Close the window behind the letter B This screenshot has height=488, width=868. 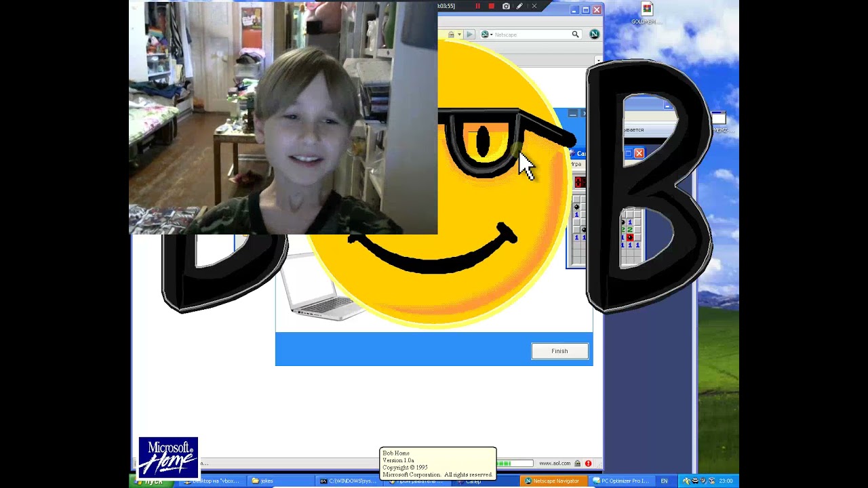tap(639, 153)
